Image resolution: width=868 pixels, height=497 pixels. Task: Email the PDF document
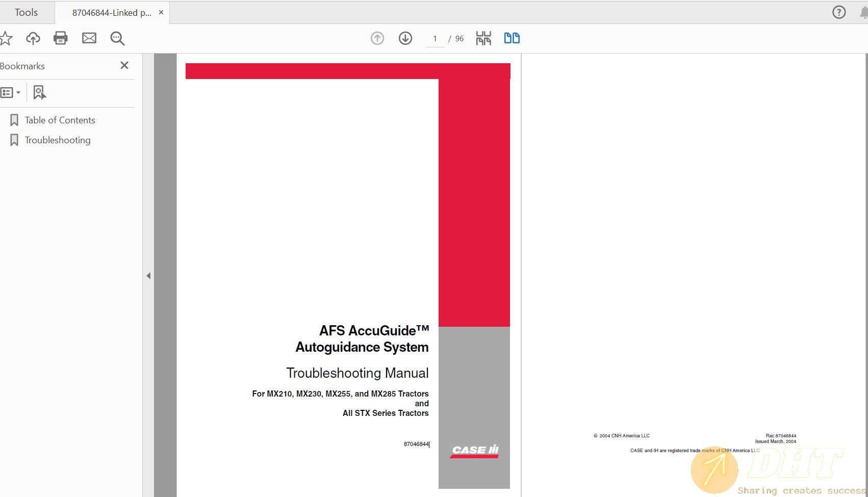coord(89,38)
